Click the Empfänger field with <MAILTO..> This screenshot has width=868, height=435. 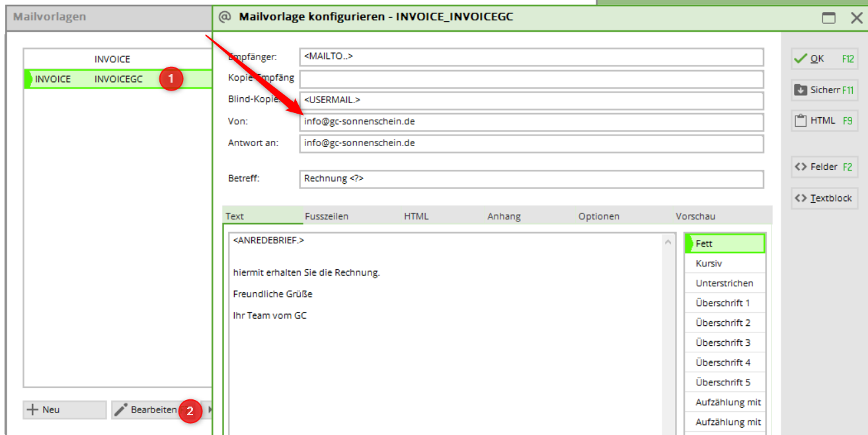coord(532,57)
